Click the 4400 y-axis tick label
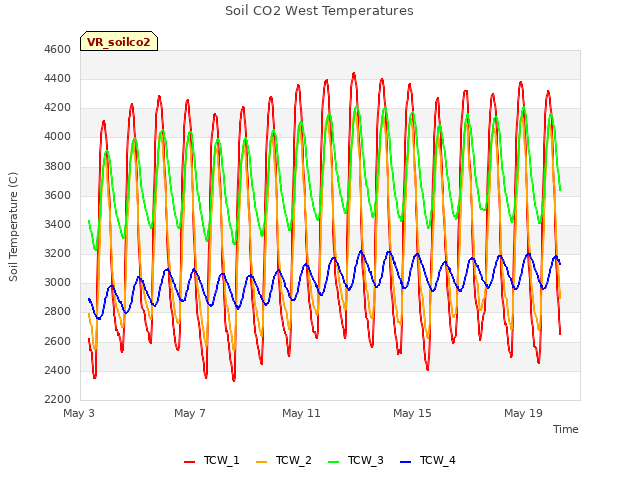The height and width of the screenshot is (480, 640). [x=58, y=78]
